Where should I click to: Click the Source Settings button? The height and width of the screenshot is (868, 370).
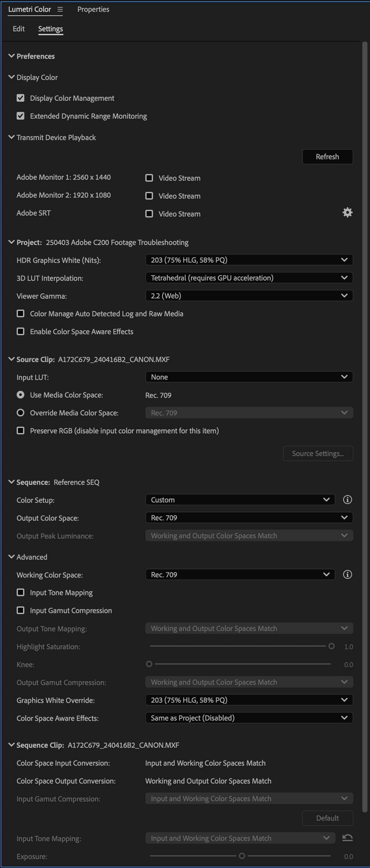click(x=318, y=454)
